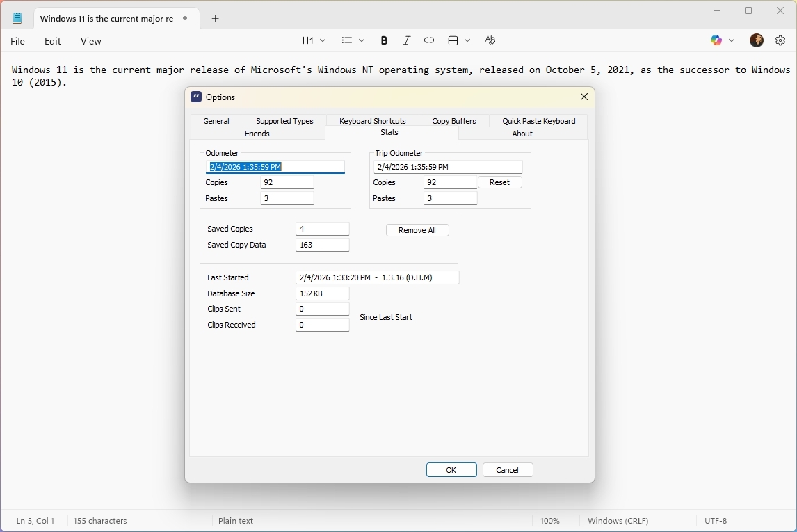Open Notepad settings gear
797x532 pixels.
pos(780,41)
